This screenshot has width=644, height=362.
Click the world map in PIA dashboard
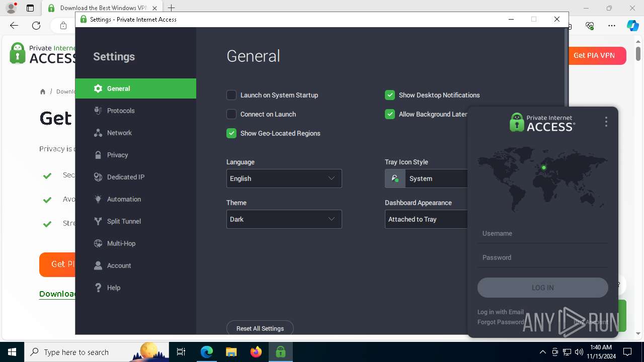[542, 179]
